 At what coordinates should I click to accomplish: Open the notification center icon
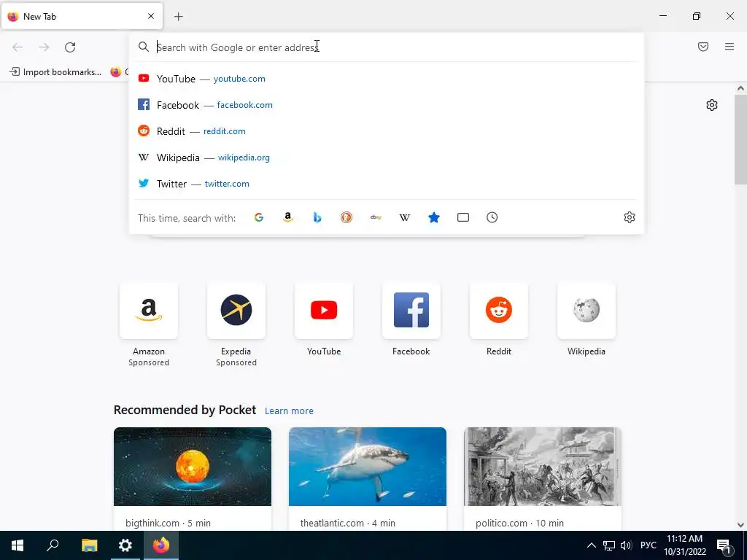[x=724, y=545]
